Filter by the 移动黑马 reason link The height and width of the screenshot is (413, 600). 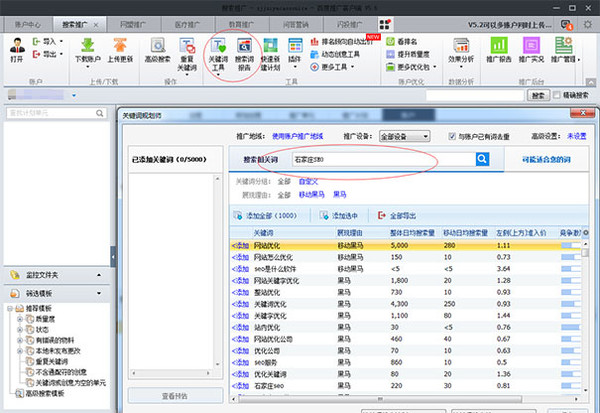[311, 194]
